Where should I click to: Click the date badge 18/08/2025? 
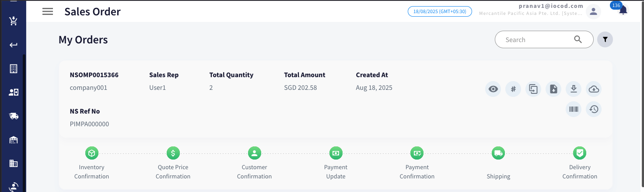coord(440,11)
